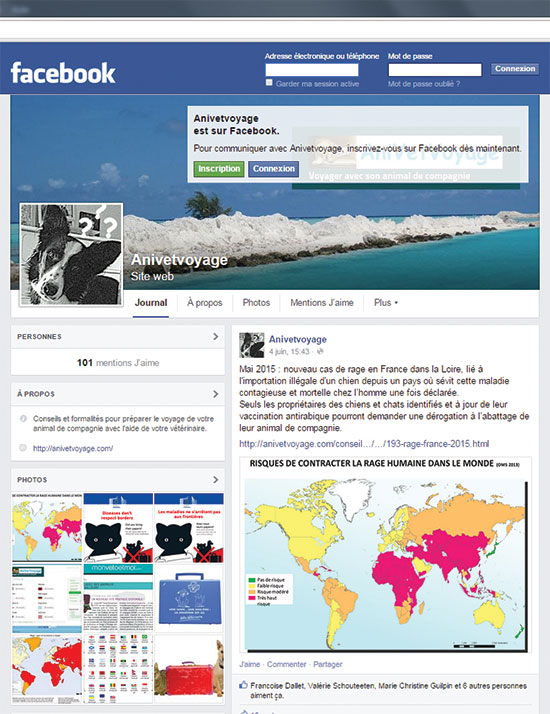The width and height of the screenshot is (550, 714).
Task: Click Partager under the post
Action: (327, 664)
